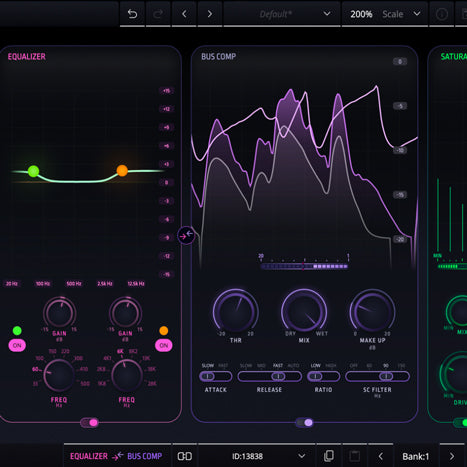This screenshot has width=467, height=467.
Task: Toggle the Bus Comp module power switch
Action: 305,423
